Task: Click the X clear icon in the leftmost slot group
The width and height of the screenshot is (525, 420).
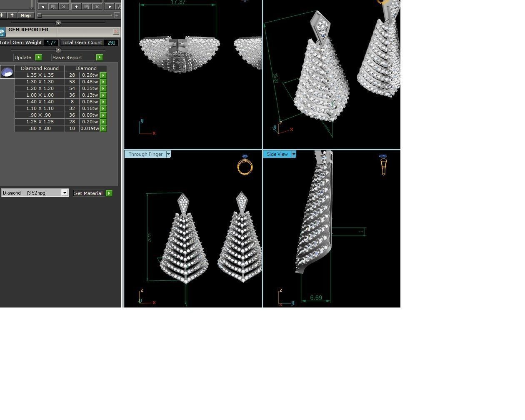Action: click(x=64, y=7)
